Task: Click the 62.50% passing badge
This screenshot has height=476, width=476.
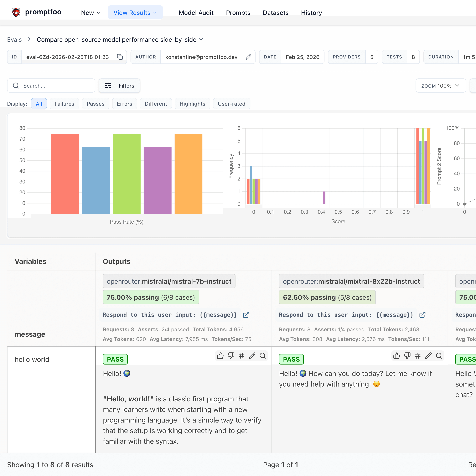Action: click(x=327, y=297)
